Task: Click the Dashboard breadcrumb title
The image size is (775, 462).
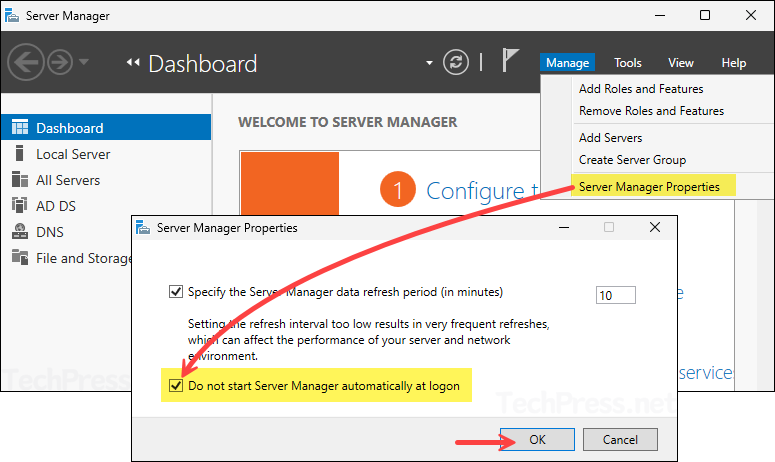Action: (x=203, y=64)
